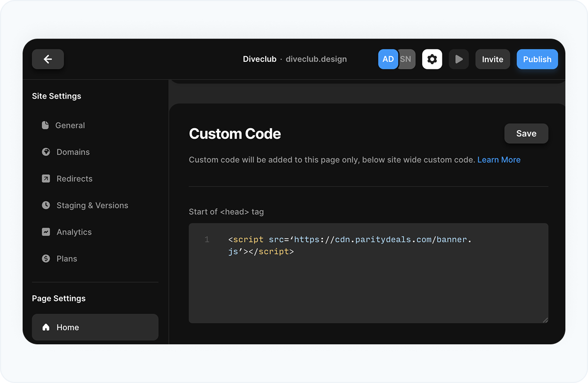The width and height of the screenshot is (588, 383).
Task: Select Staging & Versions clock icon
Action: 46,205
